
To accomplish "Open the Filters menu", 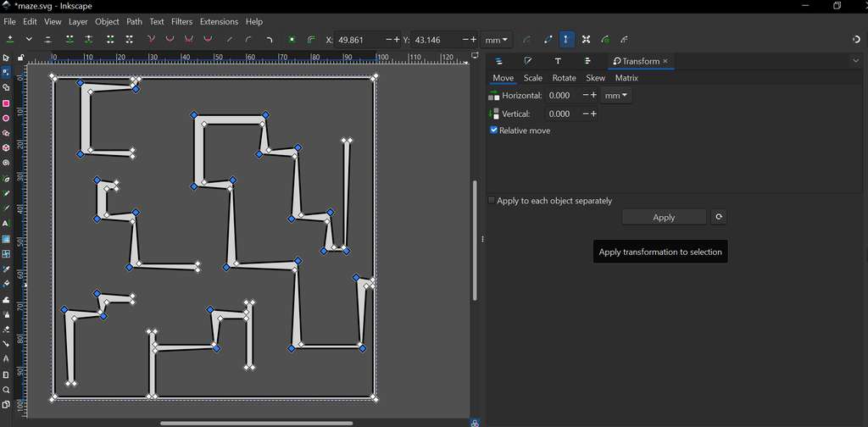I will click(181, 21).
